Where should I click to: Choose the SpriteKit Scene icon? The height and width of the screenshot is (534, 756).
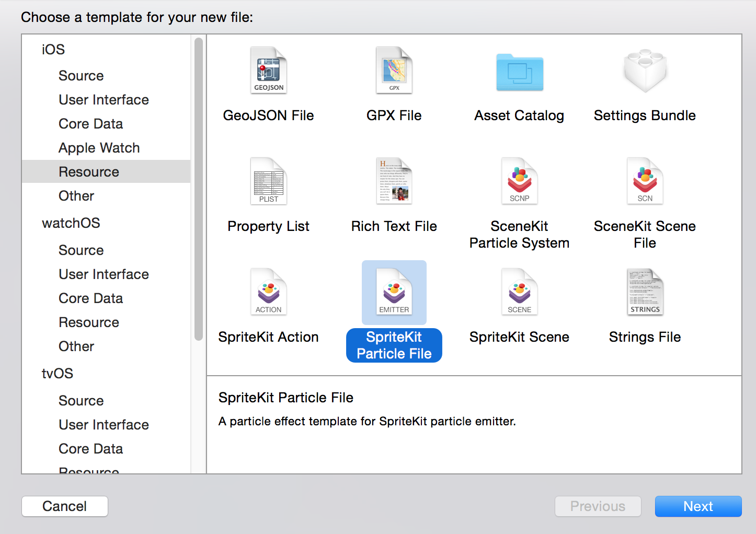(520, 292)
